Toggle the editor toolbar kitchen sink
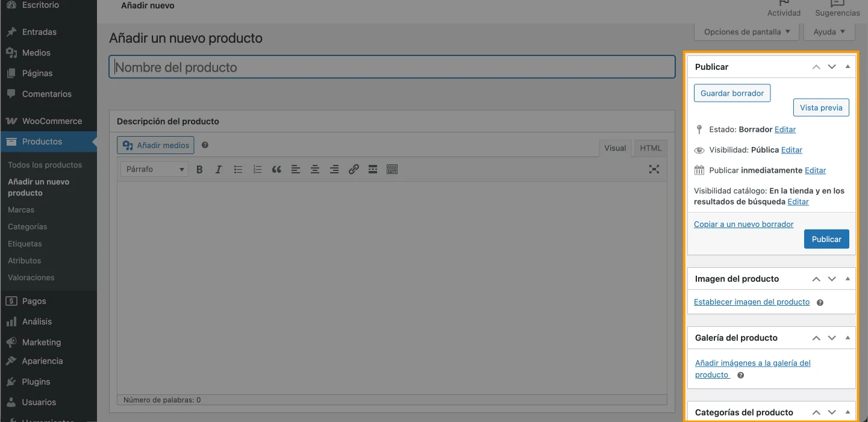 [392, 170]
